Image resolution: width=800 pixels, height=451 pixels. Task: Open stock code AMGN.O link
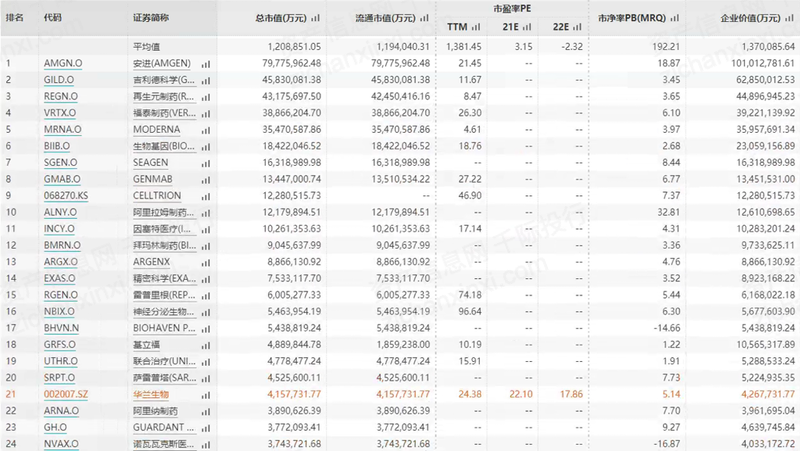pyautogui.click(x=63, y=63)
